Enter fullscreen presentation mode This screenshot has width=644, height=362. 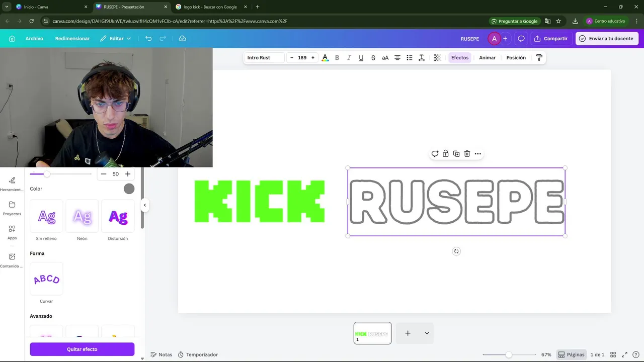[x=625, y=355]
